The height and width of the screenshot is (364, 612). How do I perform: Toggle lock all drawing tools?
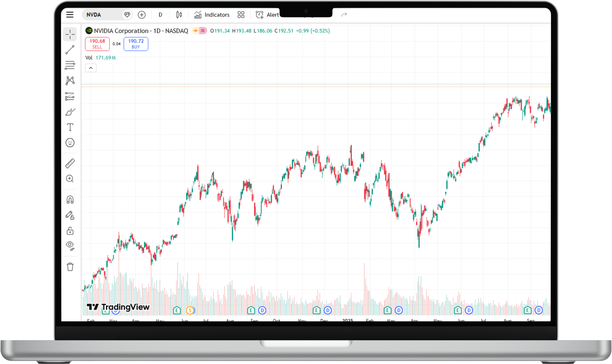[70, 231]
